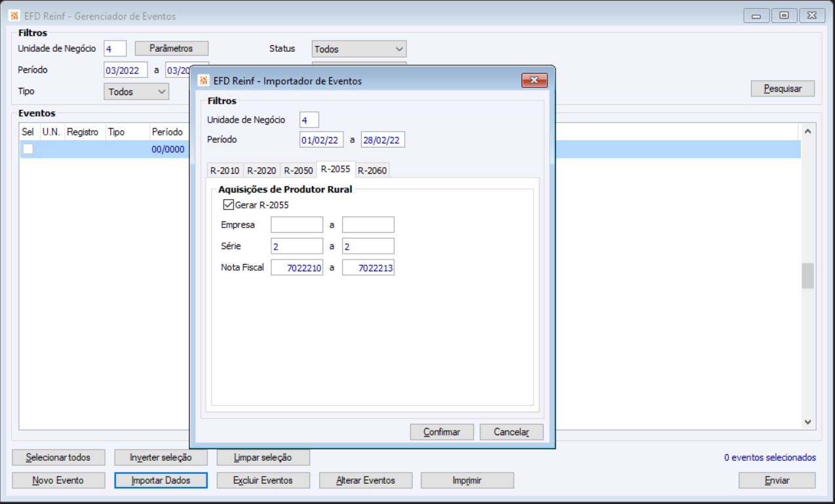Click the main window Unidade de Negócio field

(x=115, y=48)
